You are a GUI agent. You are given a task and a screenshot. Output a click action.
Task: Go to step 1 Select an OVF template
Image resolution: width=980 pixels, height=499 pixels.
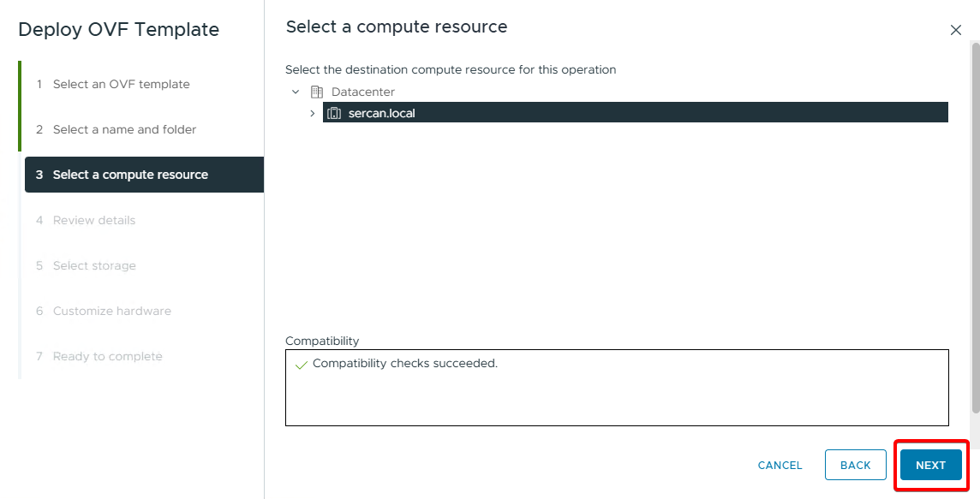(x=121, y=84)
